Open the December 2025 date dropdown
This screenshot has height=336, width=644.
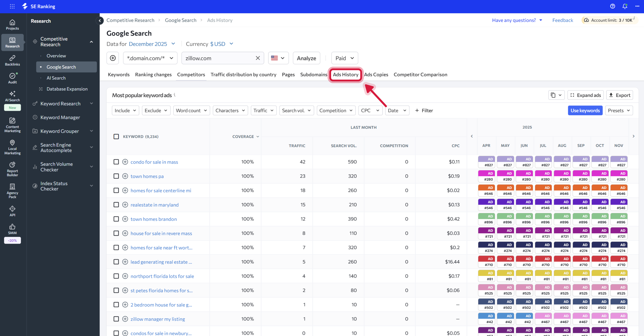pos(152,44)
